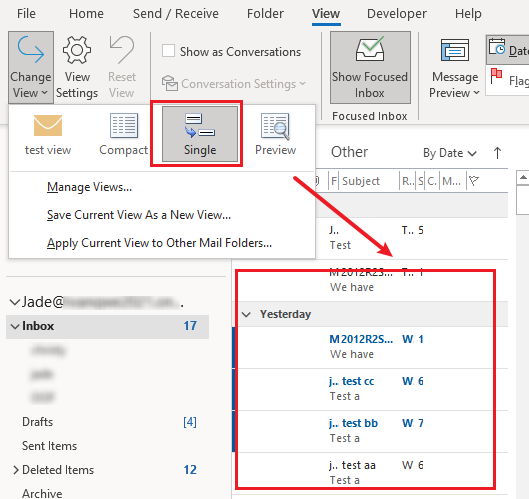This screenshot has height=499, width=529.
Task: Open the J.. Test message
Action: coord(412,238)
